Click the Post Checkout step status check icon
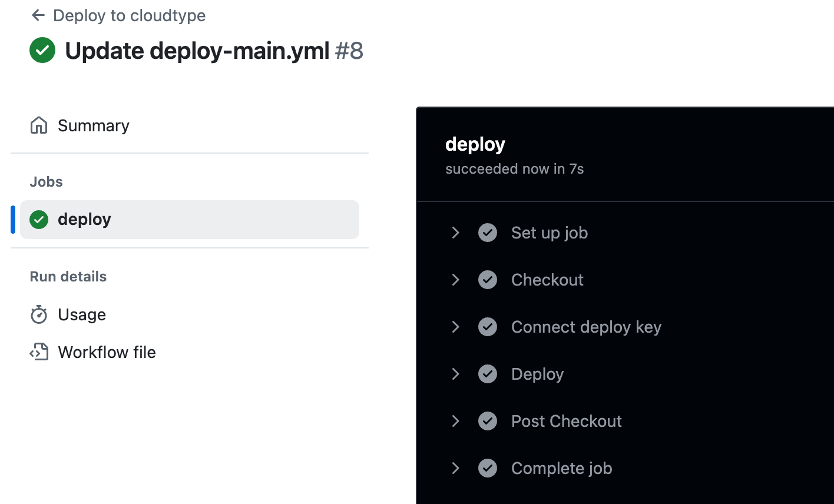This screenshot has height=504, width=834. (x=488, y=421)
